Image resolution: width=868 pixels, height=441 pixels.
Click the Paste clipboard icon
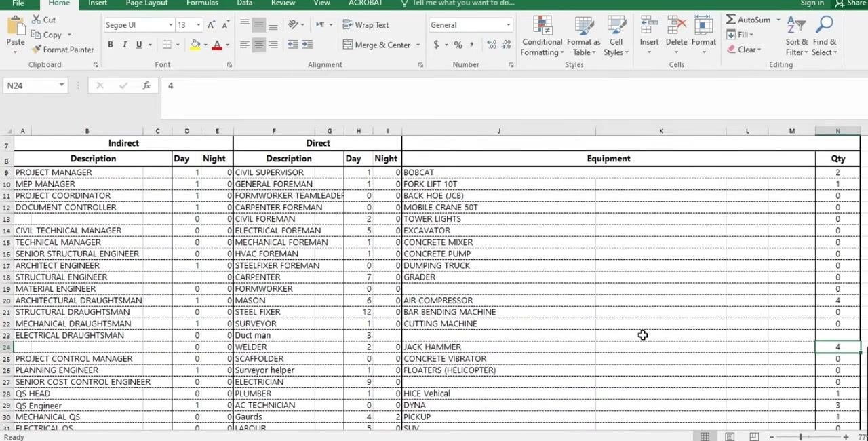pos(15,27)
